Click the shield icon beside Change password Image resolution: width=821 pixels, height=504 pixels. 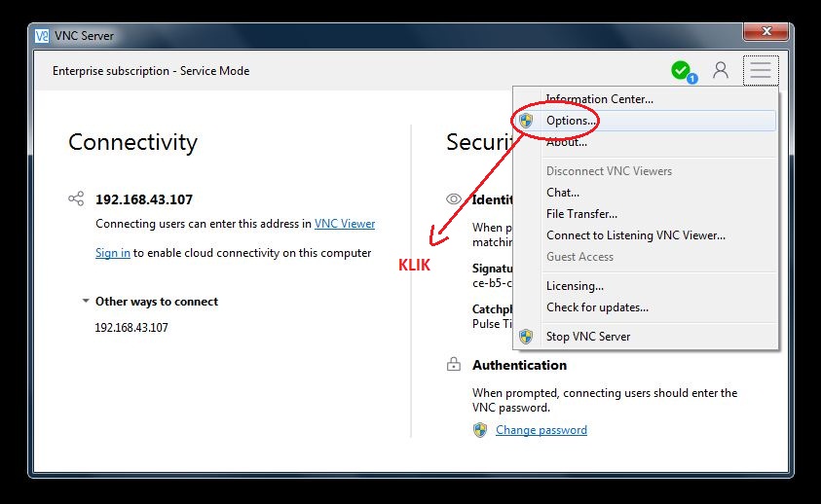[x=480, y=430]
